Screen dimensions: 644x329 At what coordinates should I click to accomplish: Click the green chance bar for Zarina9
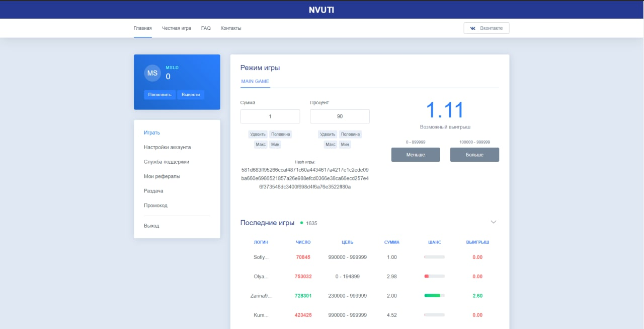[x=434, y=296]
